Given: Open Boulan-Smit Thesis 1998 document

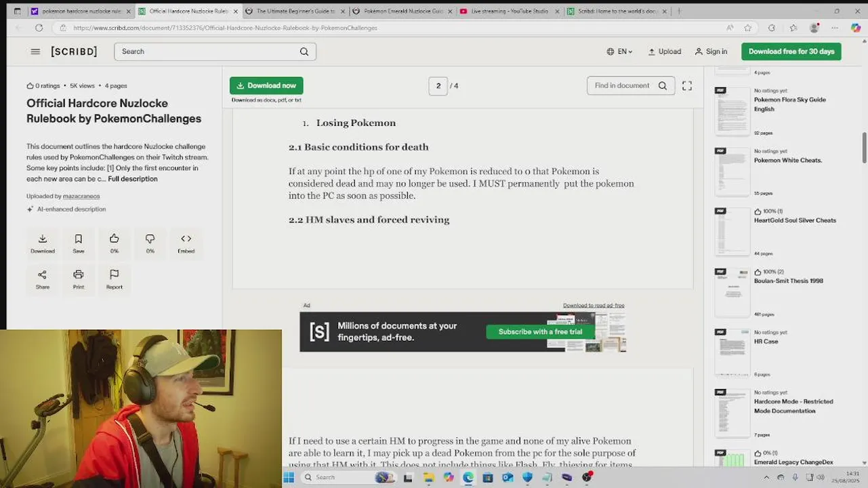Looking at the screenshot, I should pos(789,281).
